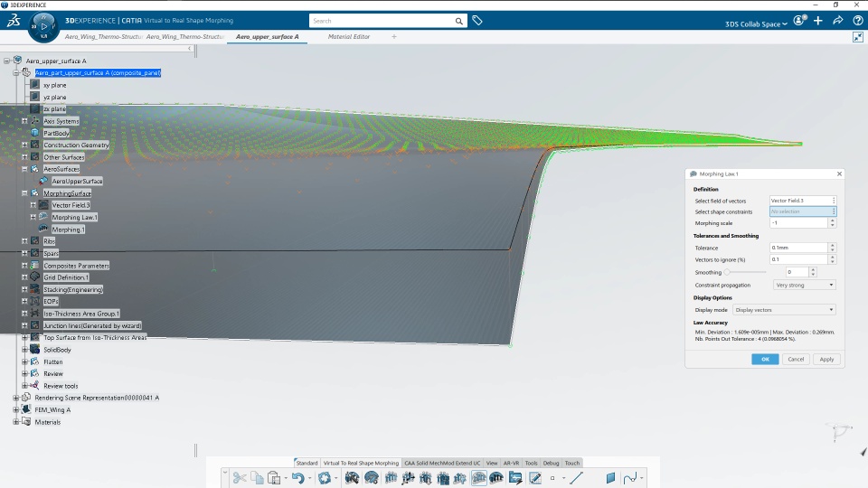Close the Morphing Law.1 dialog

point(839,174)
